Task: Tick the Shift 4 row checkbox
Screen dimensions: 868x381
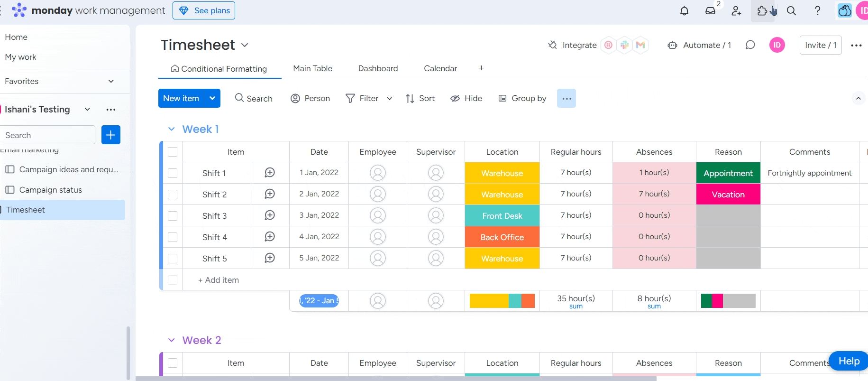Action: 173,237
